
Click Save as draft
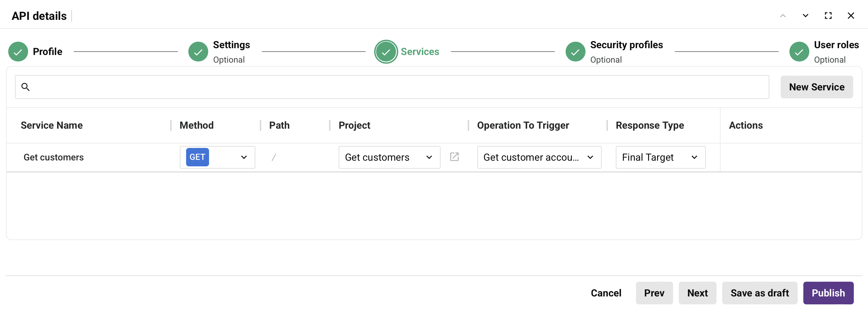760,293
